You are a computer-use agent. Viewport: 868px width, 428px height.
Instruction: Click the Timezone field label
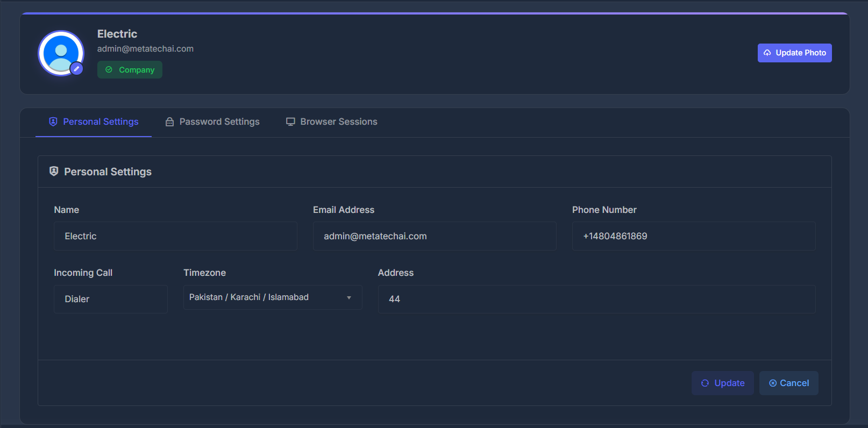pos(205,273)
